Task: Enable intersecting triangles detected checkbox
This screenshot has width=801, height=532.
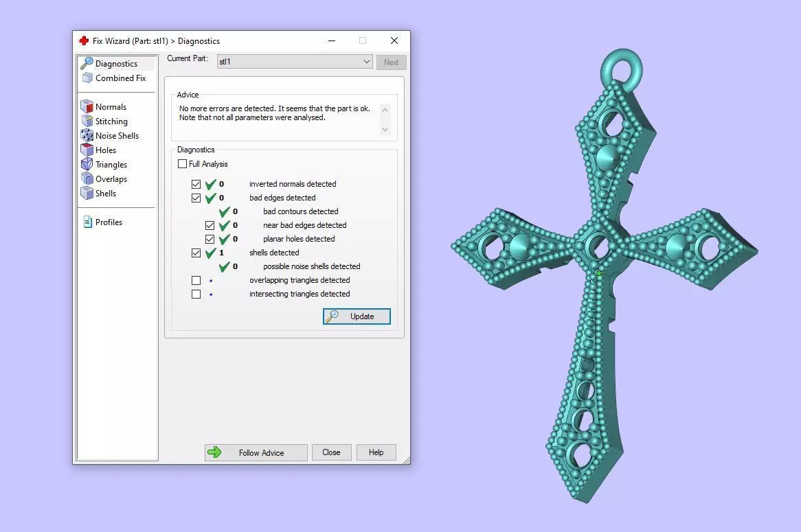Action: pos(196,294)
